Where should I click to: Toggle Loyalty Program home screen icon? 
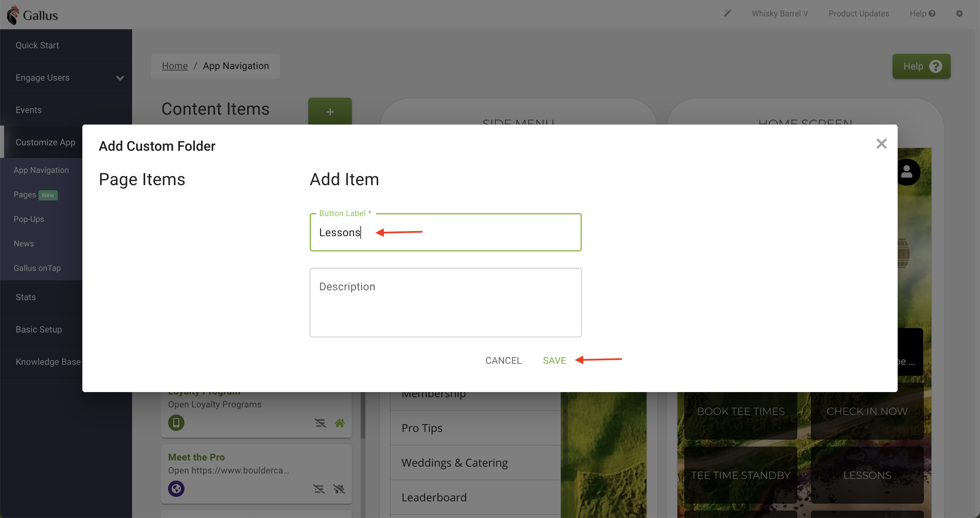340,423
